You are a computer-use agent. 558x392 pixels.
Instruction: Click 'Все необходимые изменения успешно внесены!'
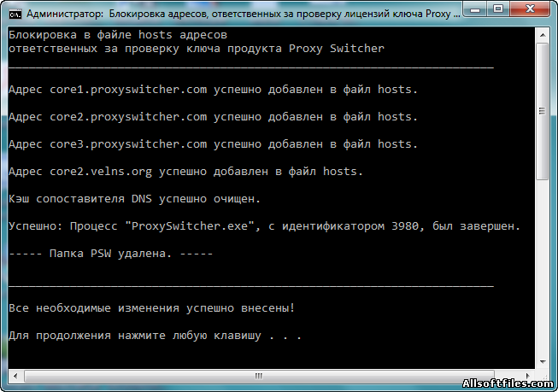151,308
